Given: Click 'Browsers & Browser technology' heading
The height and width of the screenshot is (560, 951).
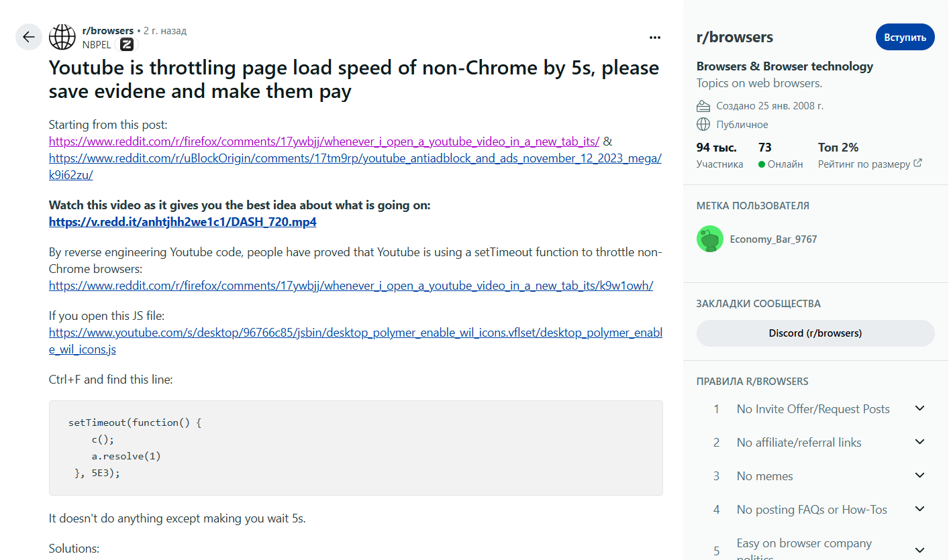Looking at the screenshot, I should (785, 66).
